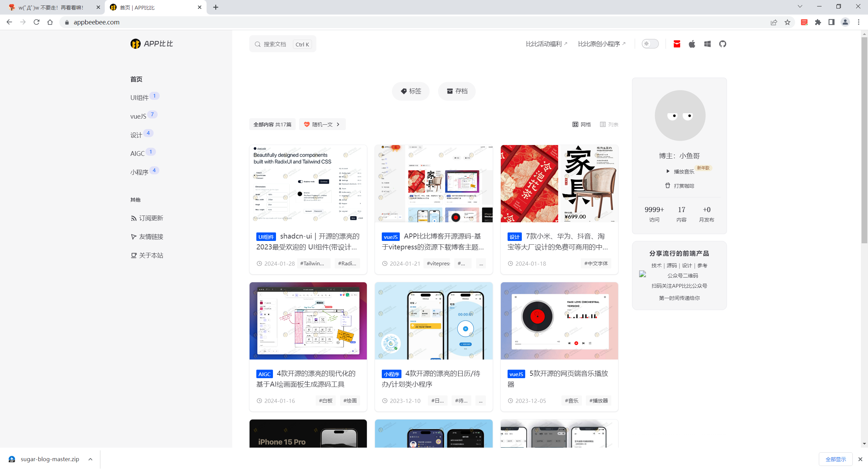Open 比比活动福利 link

(x=546, y=44)
